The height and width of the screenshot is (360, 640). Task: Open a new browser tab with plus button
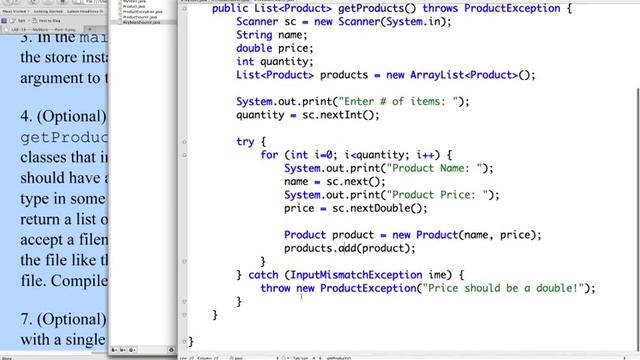tap(90, 29)
